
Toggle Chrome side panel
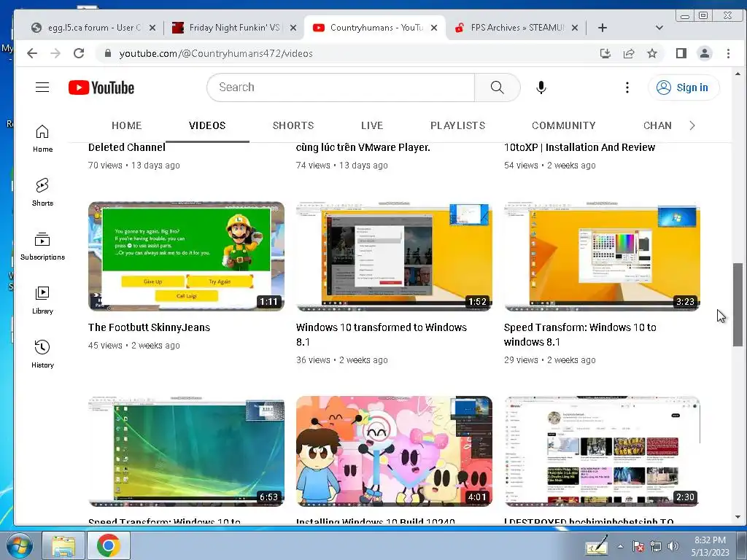coord(681,53)
